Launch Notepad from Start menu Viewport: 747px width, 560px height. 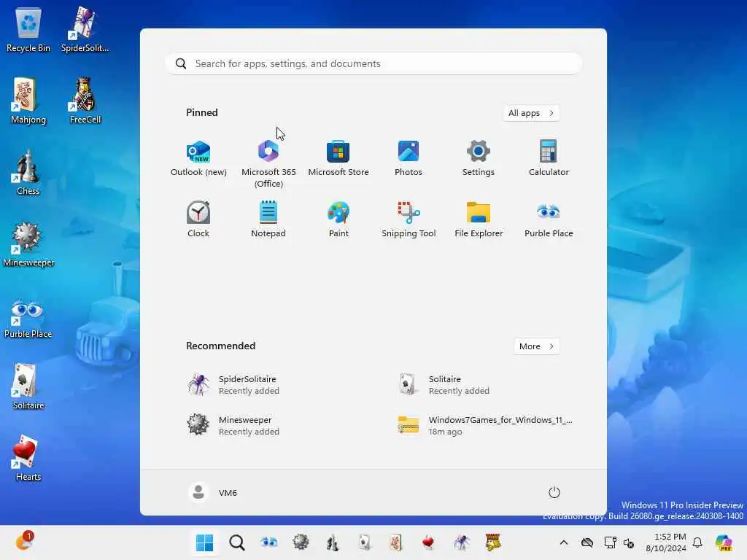coord(268,219)
